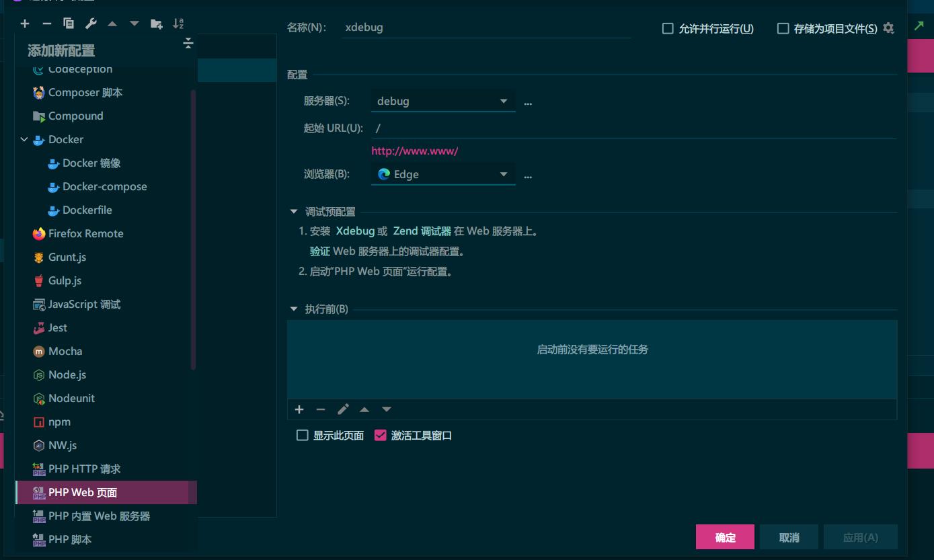
Task: Move configuration down with top toolbar arrow
Action: pyautogui.click(x=134, y=24)
